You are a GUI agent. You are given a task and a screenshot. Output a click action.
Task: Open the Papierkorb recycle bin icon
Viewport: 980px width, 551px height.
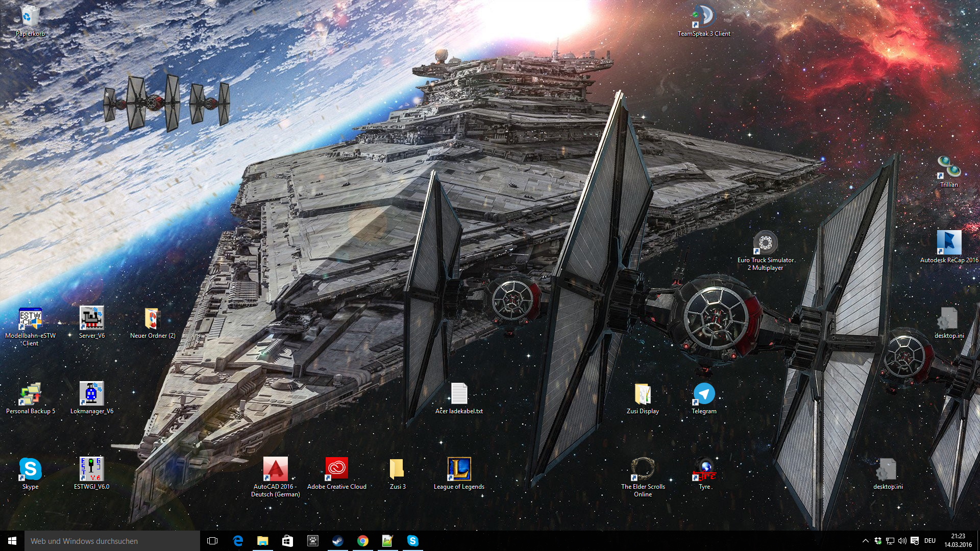click(x=30, y=21)
